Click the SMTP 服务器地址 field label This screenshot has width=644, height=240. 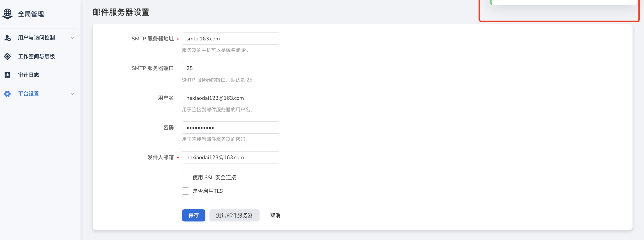(x=152, y=39)
